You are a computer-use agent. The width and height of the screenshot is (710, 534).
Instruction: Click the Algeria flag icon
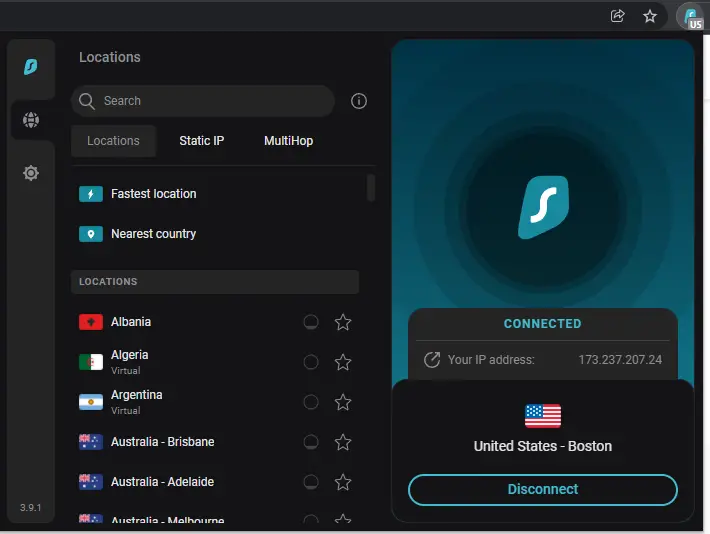pos(91,362)
